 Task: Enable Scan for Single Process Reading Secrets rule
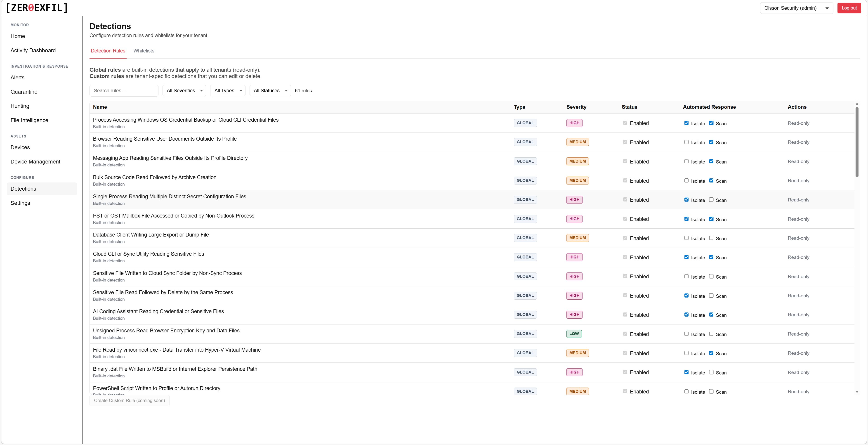pyautogui.click(x=712, y=200)
